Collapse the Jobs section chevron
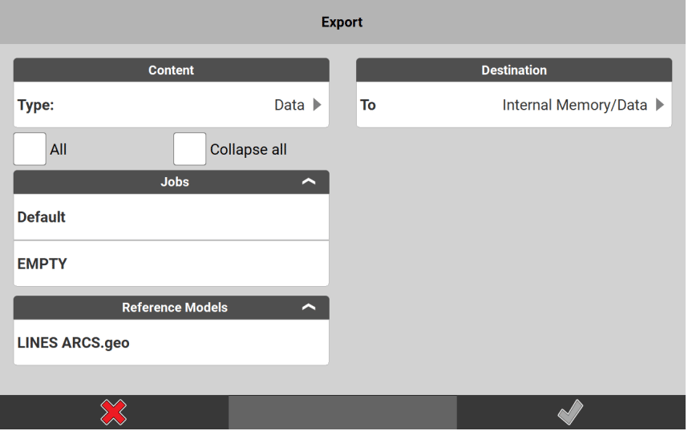This screenshot has height=431, width=688. pyautogui.click(x=308, y=182)
